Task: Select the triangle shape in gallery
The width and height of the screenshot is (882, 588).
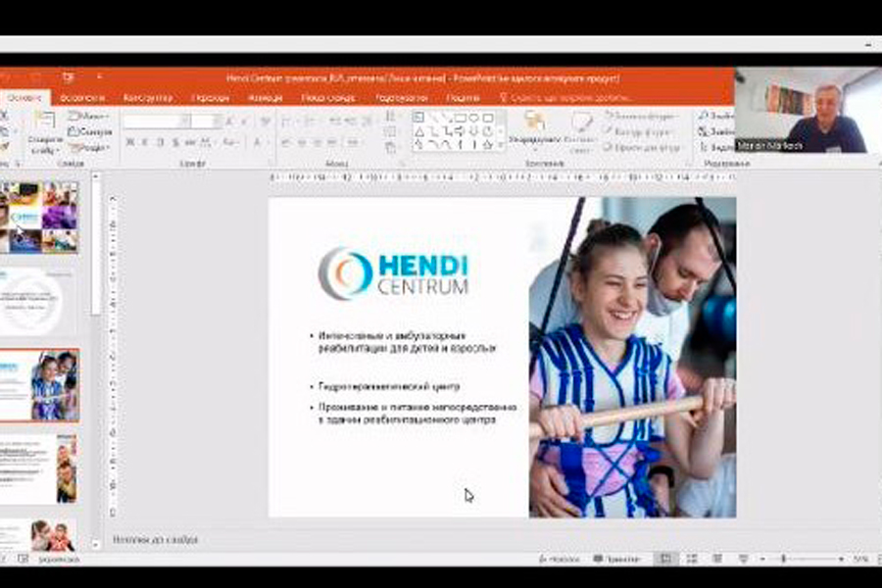Action: click(419, 131)
